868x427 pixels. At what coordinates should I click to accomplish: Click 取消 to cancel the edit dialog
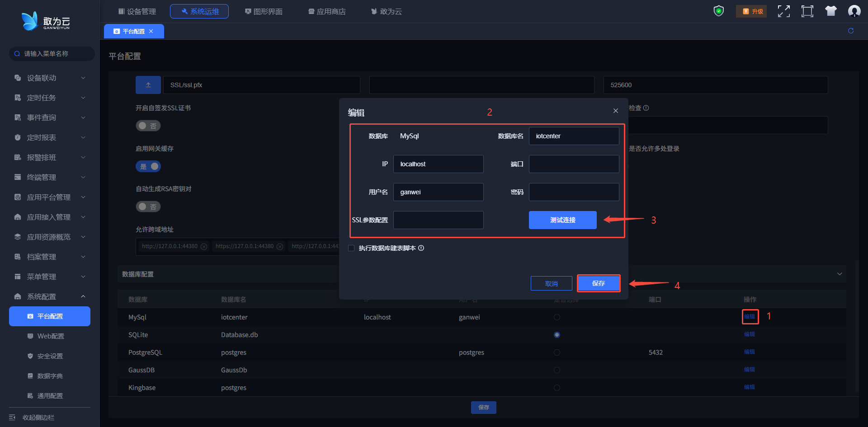551,284
